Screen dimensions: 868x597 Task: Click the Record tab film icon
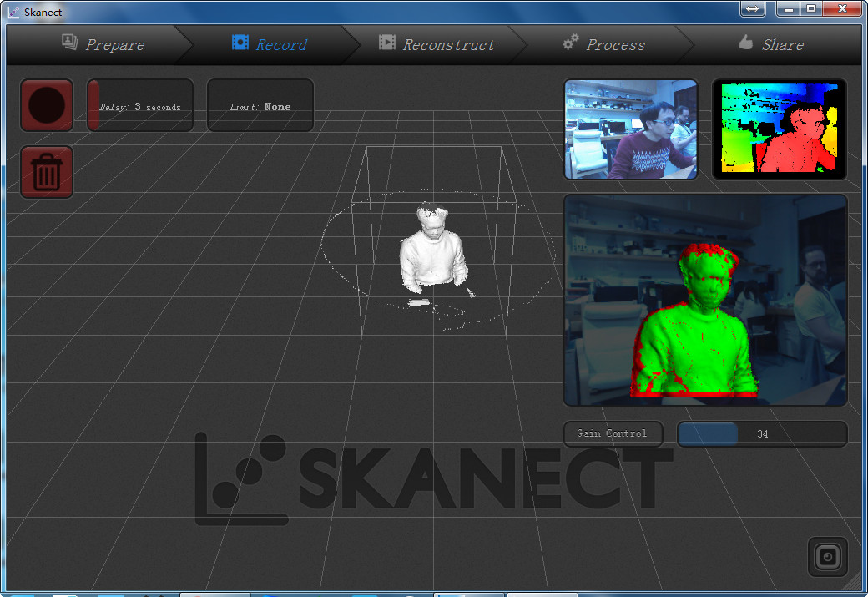point(240,42)
